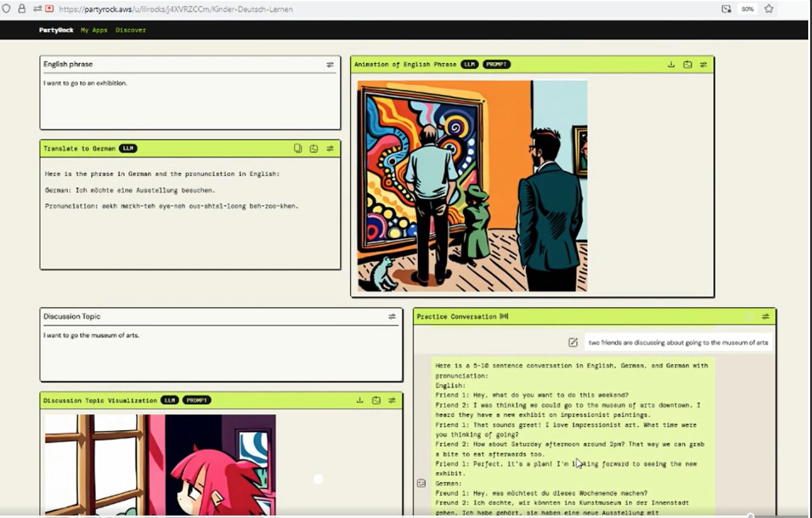Click the line 'Ich dachte, wir könnten ins Kunstmuseum'
Screen dimensions: 812x518
click(562, 507)
